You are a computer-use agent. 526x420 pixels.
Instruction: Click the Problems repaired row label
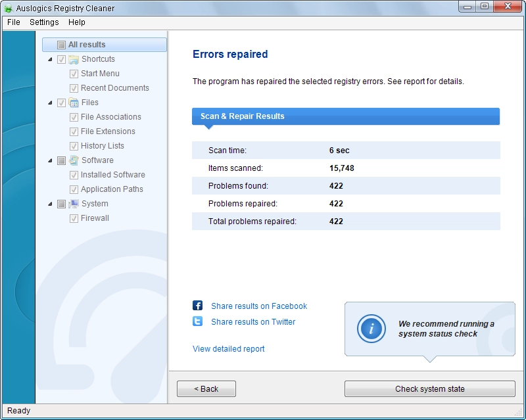coord(243,204)
